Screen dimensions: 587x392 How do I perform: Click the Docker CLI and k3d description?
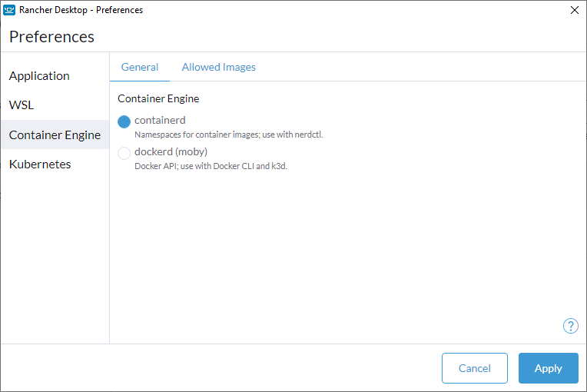pos(211,166)
